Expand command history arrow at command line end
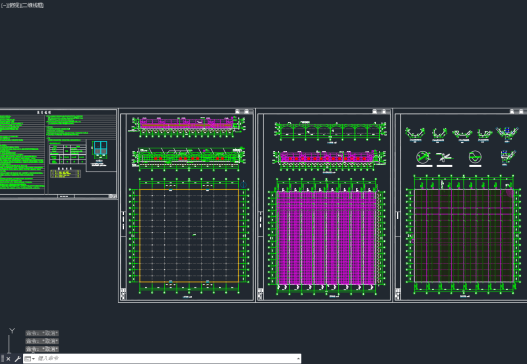This screenshot has height=364, width=527. coord(298,359)
